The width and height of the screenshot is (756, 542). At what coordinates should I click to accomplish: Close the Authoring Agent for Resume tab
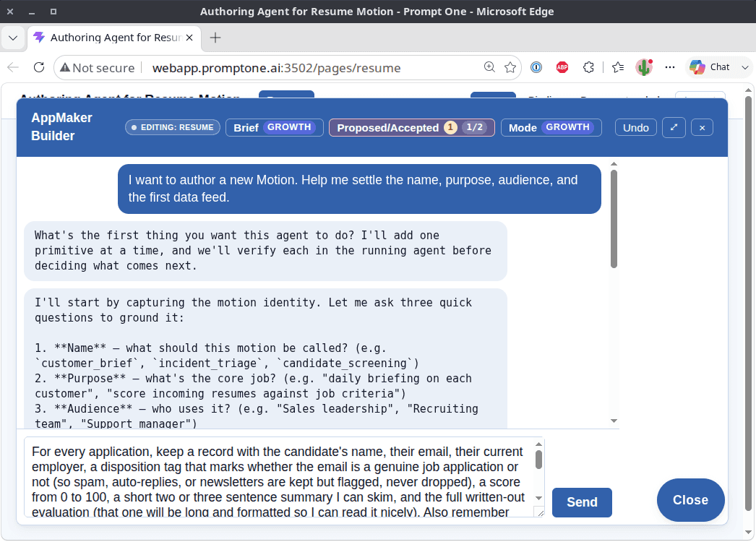click(189, 38)
